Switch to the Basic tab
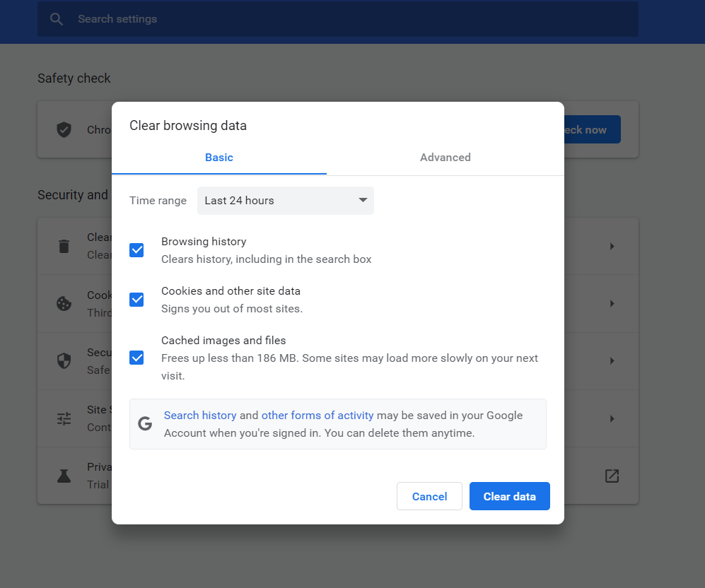 pyautogui.click(x=219, y=157)
